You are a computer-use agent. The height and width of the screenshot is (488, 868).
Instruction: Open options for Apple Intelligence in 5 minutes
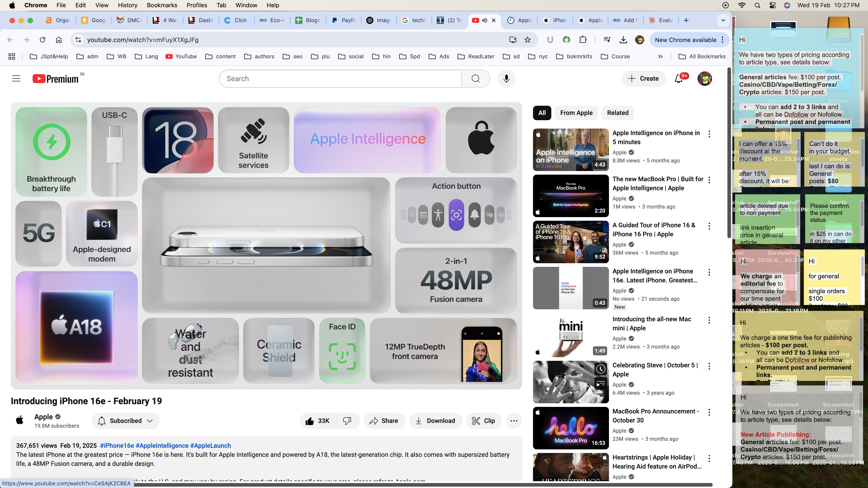click(x=709, y=134)
